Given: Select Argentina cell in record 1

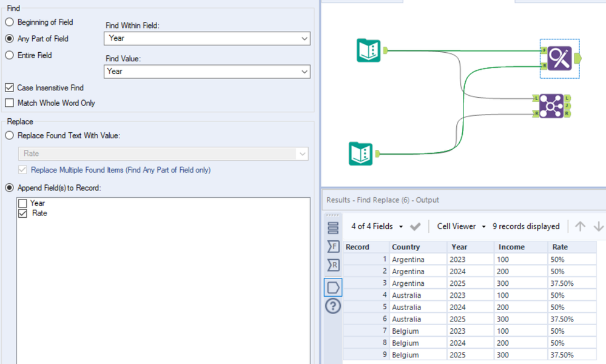Looking at the screenshot, I should point(418,259).
